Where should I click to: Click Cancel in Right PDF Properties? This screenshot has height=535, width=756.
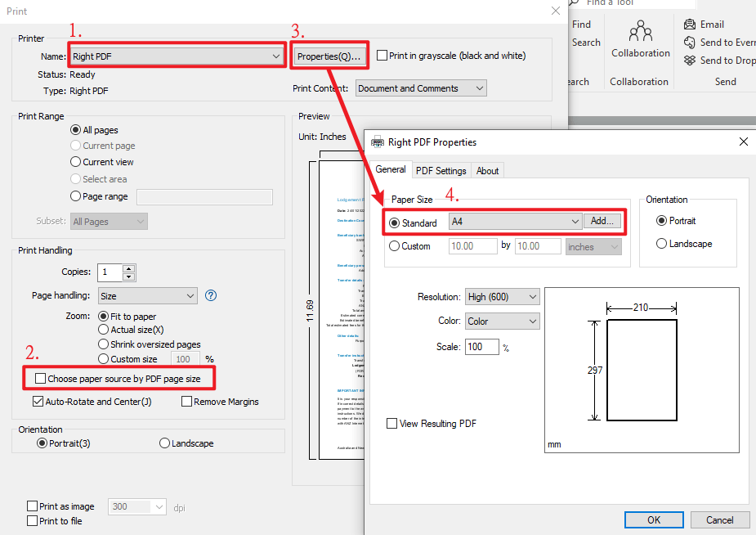point(720,519)
